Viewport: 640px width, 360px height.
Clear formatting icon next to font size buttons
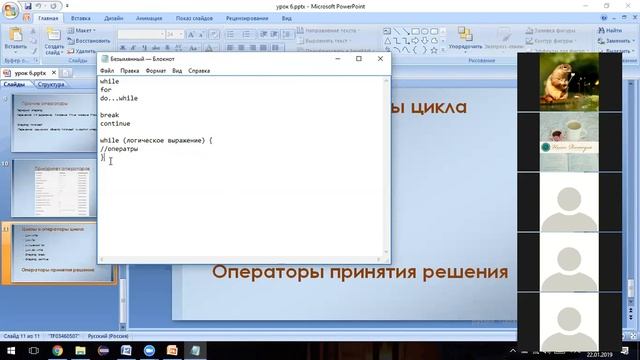click(x=214, y=35)
